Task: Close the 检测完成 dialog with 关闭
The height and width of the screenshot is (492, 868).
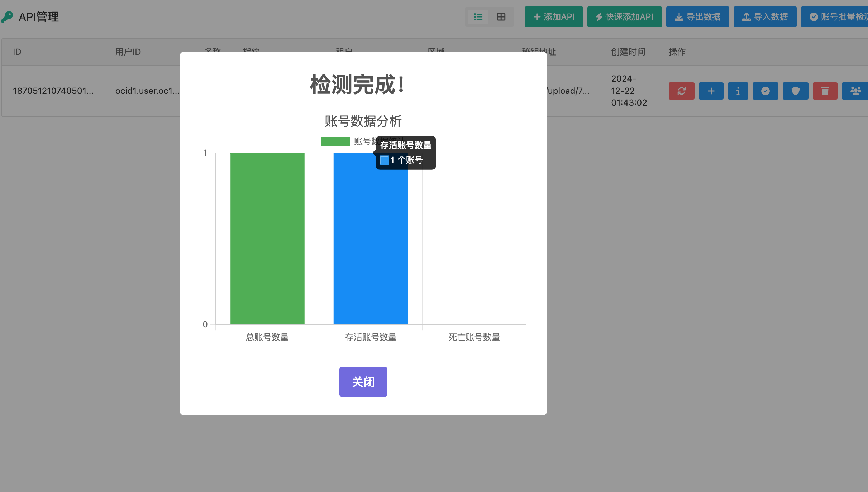Action: tap(363, 382)
